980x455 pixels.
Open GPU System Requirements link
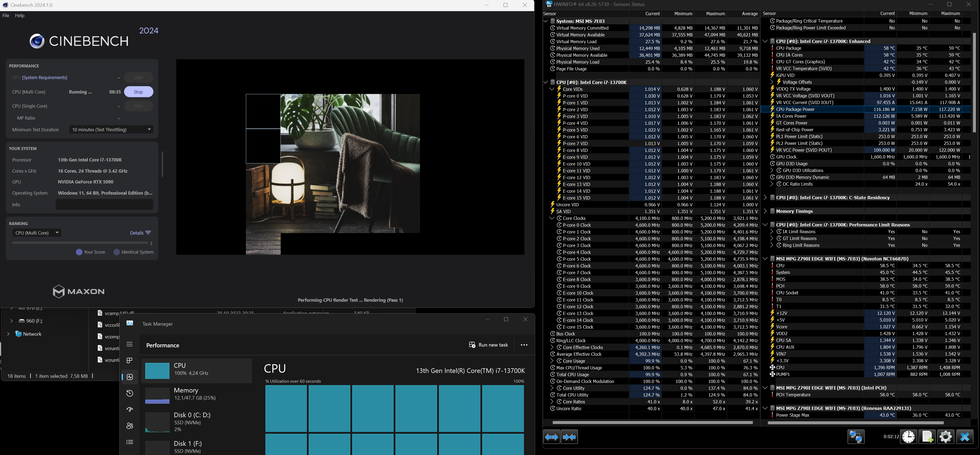pyautogui.click(x=45, y=77)
